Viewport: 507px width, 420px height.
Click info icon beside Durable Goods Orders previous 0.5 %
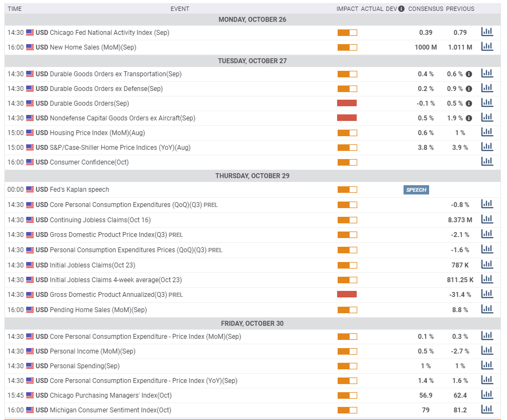[469, 104]
